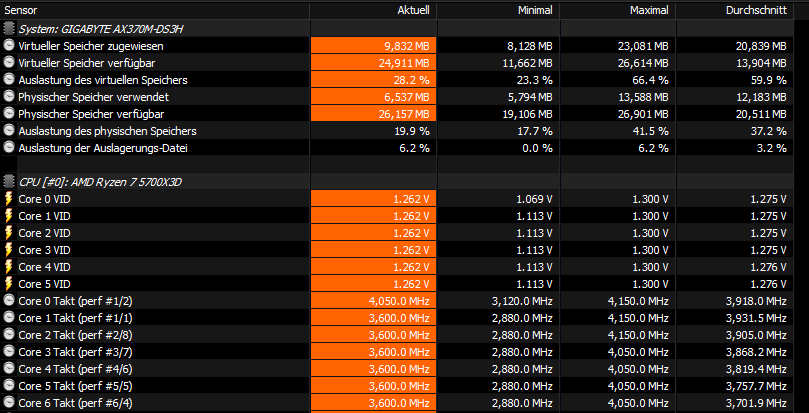Image resolution: width=809 pixels, height=413 pixels.
Task: Click the Sensor column header
Action: 155,10
